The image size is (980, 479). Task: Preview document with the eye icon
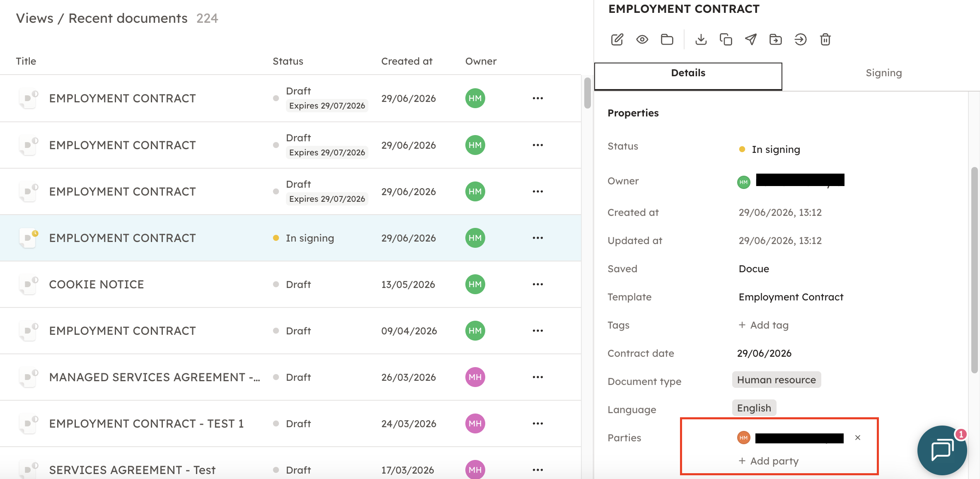pyautogui.click(x=642, y=39)
